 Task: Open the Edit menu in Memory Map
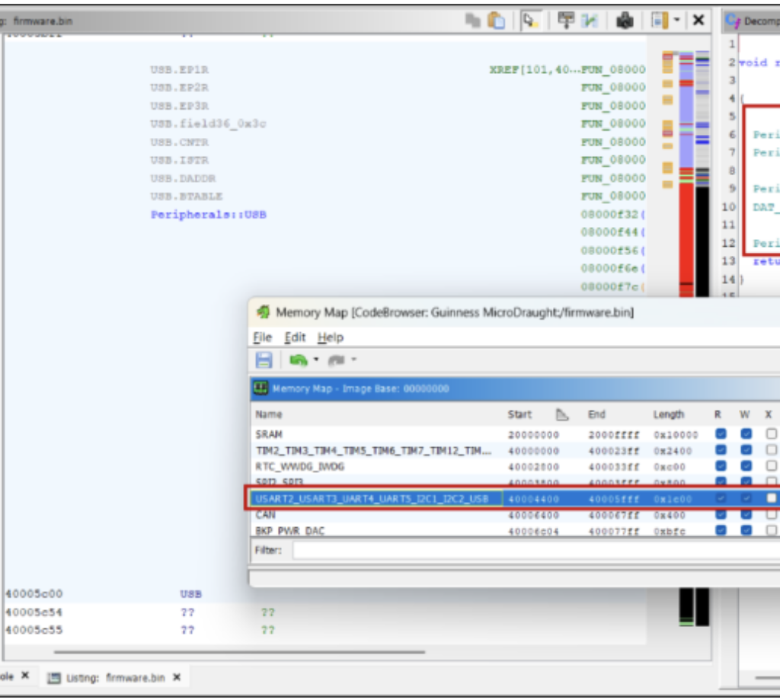tap(295, 337)
